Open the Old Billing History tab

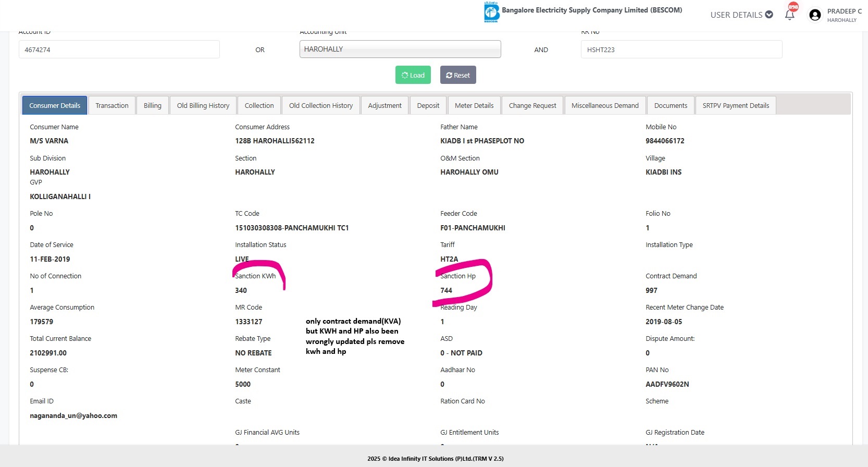203,105
